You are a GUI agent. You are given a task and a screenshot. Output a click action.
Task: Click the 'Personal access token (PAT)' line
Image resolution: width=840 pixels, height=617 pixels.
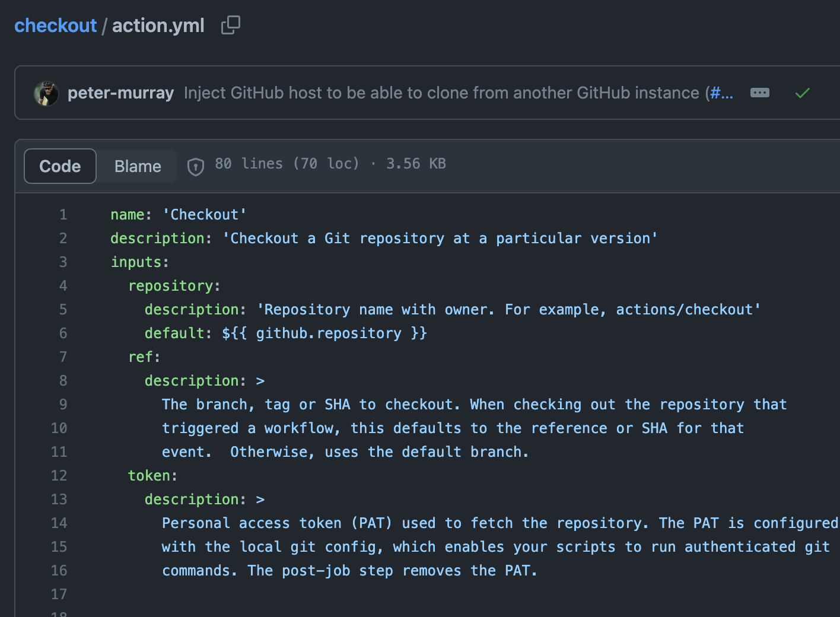click(x=500, y=523)
